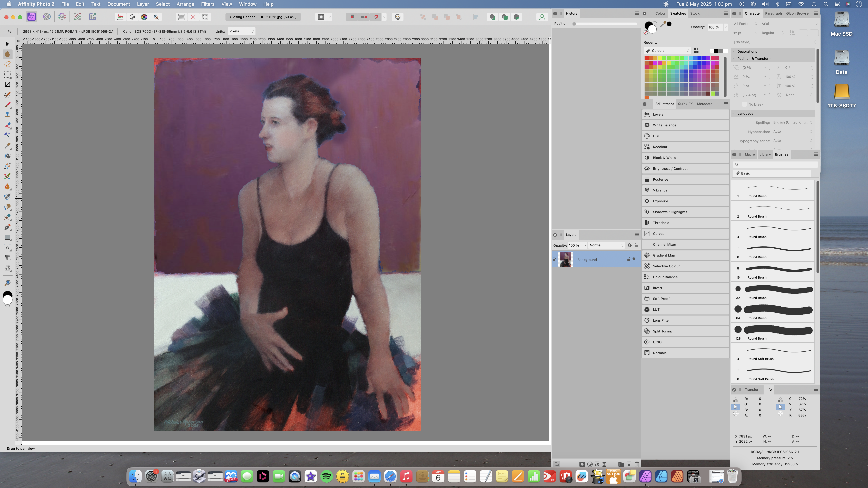Add an HSL adjustment
The width and height of the screenshot is (868, 488).
(x=685, y=136)
